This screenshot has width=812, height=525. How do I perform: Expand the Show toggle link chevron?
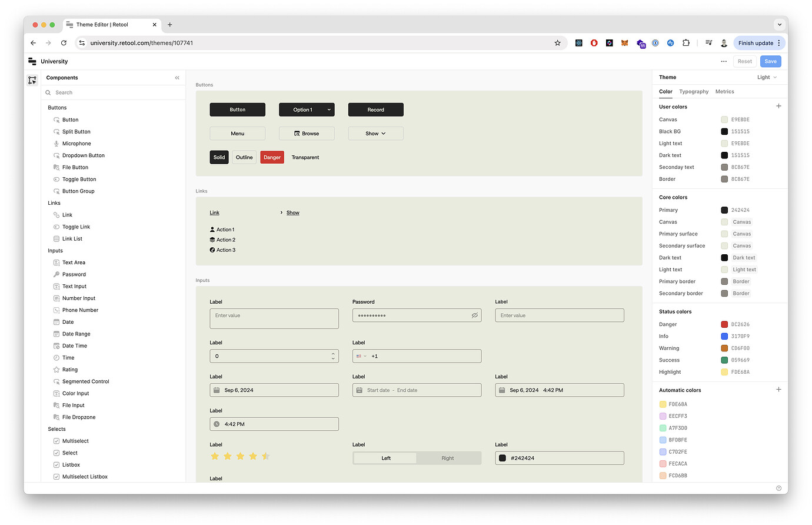coord(281,213)
